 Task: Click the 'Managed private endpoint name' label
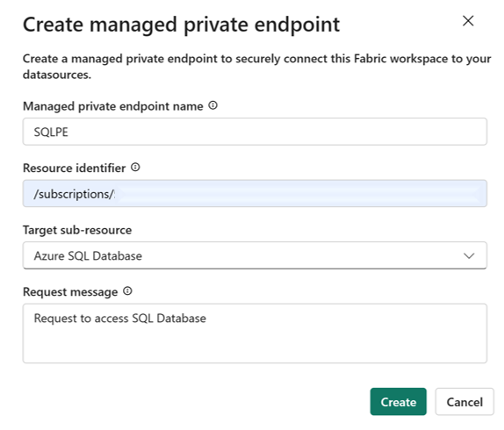pos(113,106)
